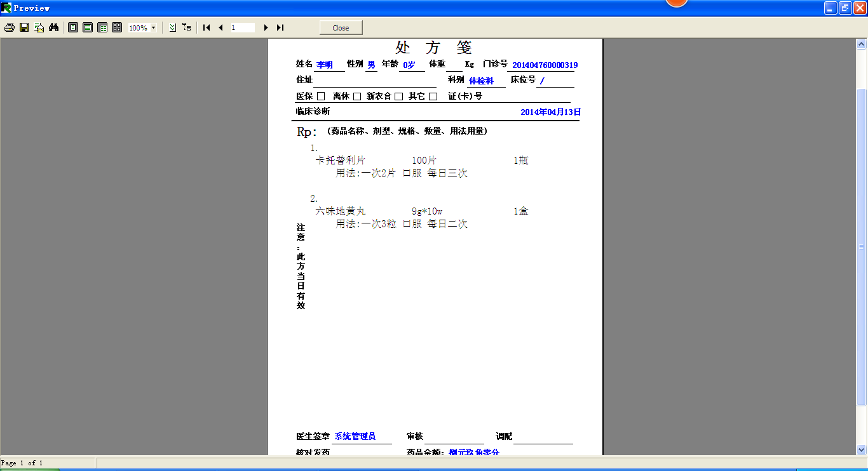Click the two-page view icon
Image resolution: width=868 pixels, height=471 pixels.
click(102, 27)
